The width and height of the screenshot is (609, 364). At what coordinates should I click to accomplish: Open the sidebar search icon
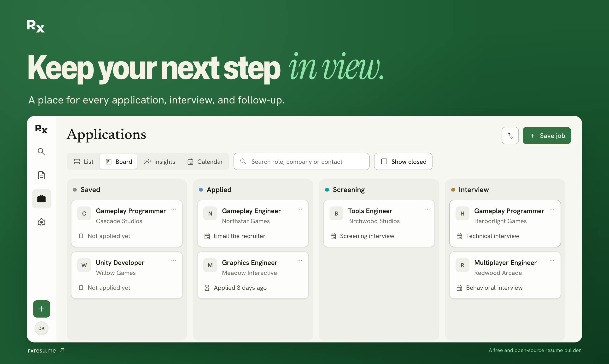(x=41, y=152)
